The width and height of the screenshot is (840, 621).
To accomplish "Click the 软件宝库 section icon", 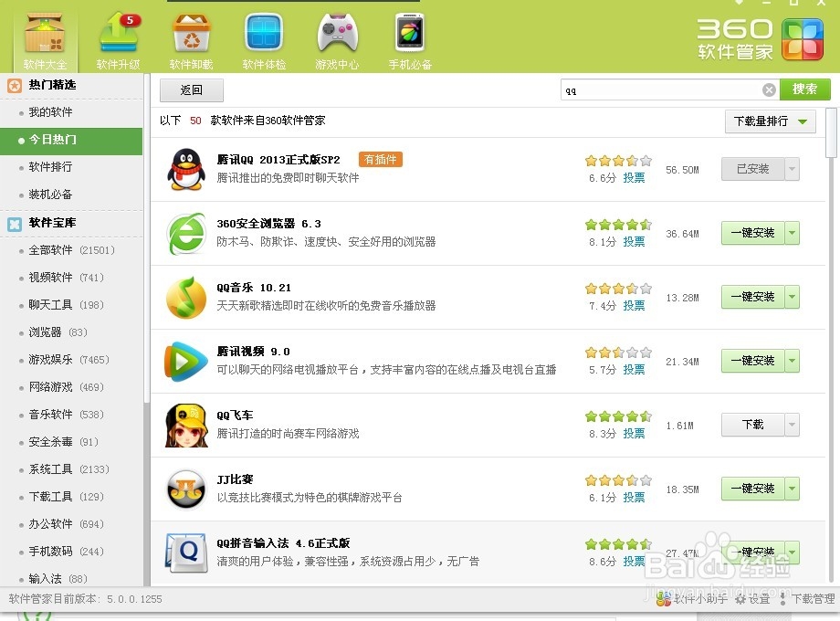I will point(15,224).
